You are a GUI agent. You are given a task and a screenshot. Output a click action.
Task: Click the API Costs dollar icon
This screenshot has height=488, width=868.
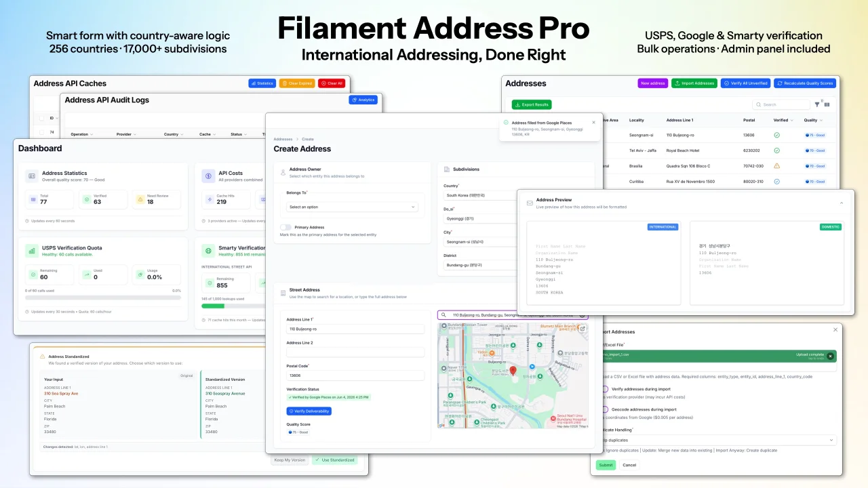(208, 176)
